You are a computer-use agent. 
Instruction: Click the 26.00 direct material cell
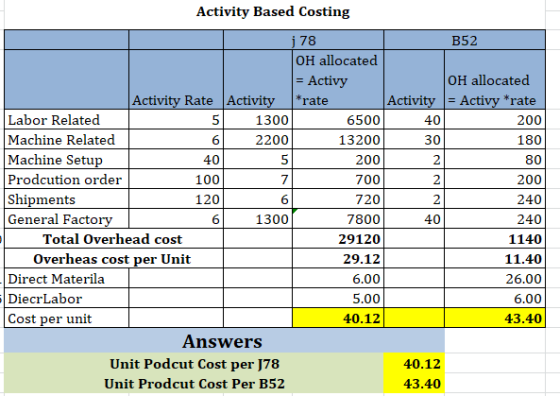[495, 279]
